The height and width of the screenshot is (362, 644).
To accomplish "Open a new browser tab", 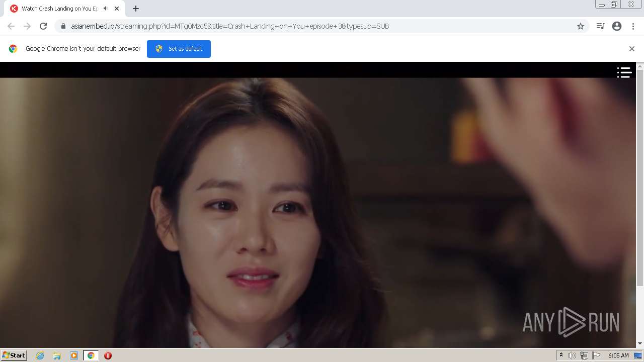I will tap(136, 9).
